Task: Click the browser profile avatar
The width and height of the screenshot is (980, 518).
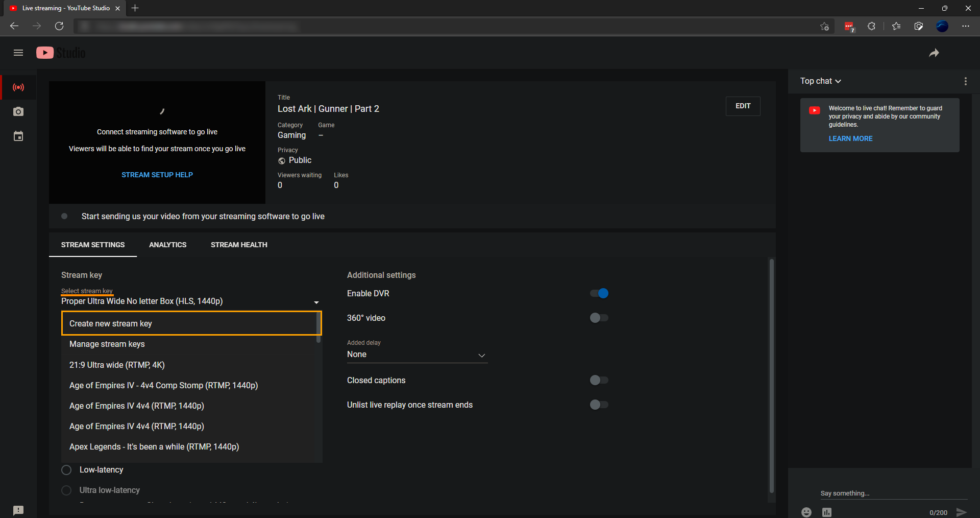Action: click(942, 26)
